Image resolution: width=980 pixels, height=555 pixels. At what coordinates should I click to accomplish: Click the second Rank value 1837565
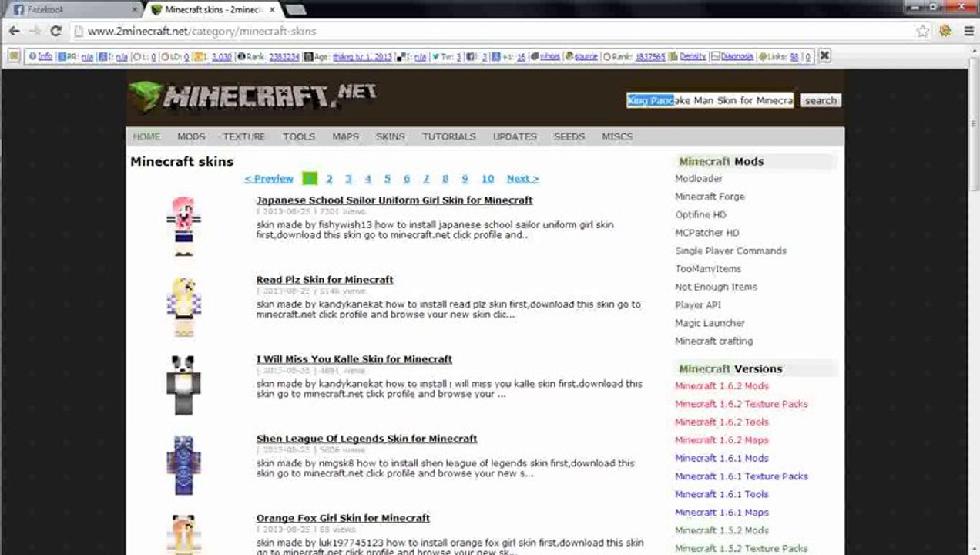coord(649,57)
